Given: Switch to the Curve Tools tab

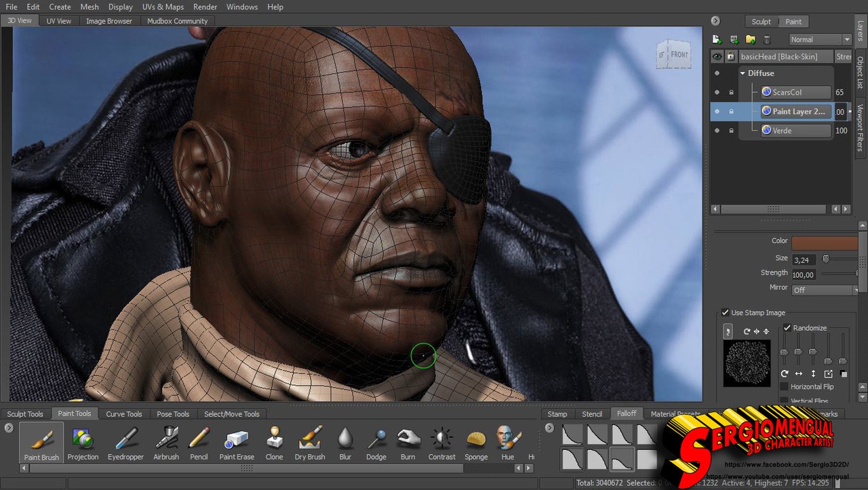Looking at the screenshot, I should [x=124, y=414].
